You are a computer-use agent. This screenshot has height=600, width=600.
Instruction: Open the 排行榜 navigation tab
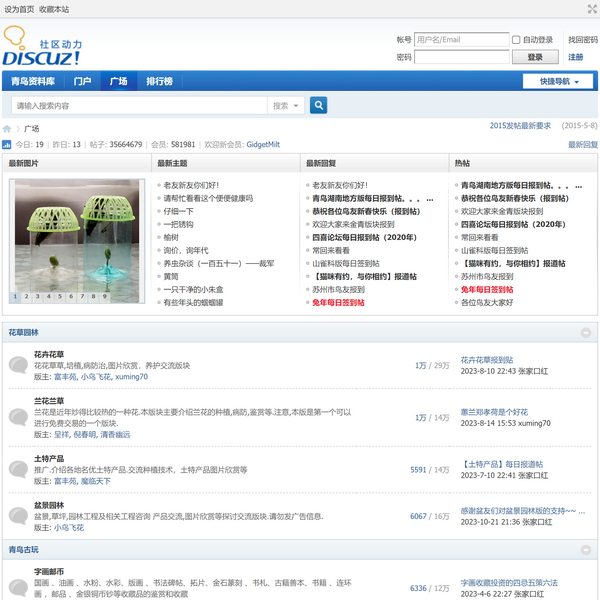[159, 81]
